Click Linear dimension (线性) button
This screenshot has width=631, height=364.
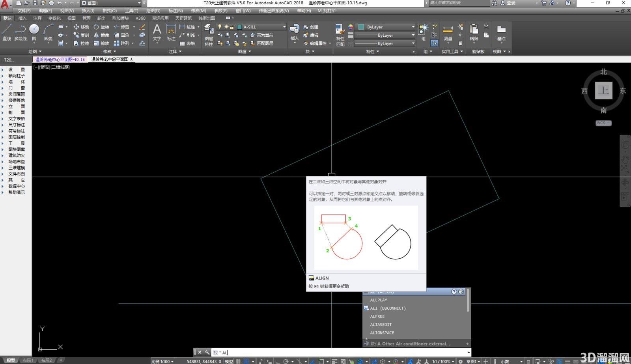tap(187, 27)
